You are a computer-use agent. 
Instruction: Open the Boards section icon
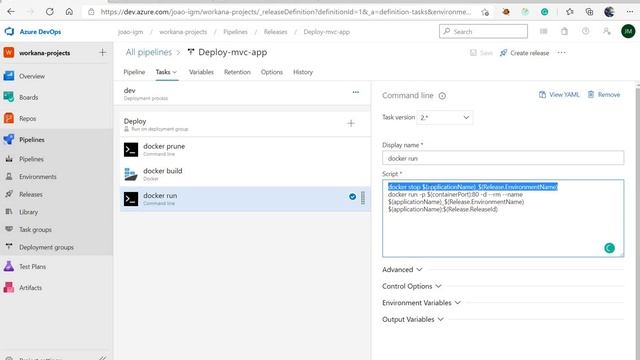[x=9, y=97]
